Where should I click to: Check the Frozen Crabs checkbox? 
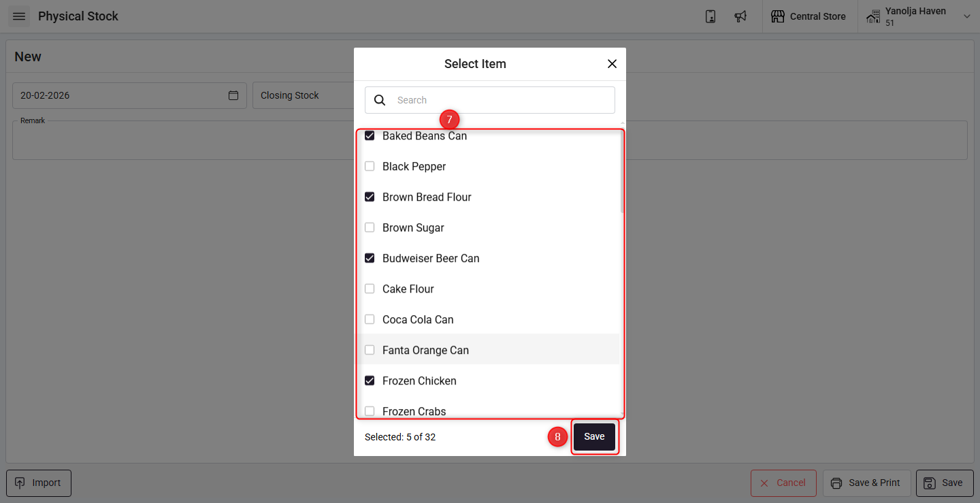[370, 411]
